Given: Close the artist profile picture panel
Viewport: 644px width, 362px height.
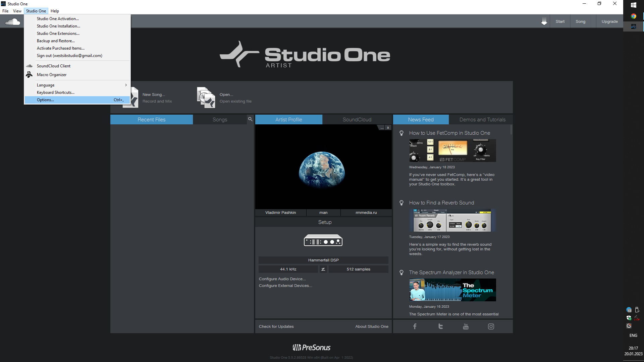Looking at the screenshot, I should point(388,128).
